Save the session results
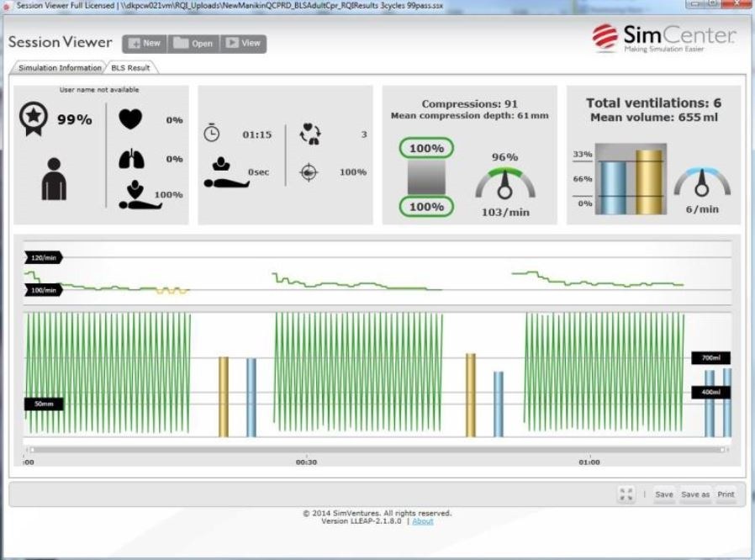 pos(664,495)
